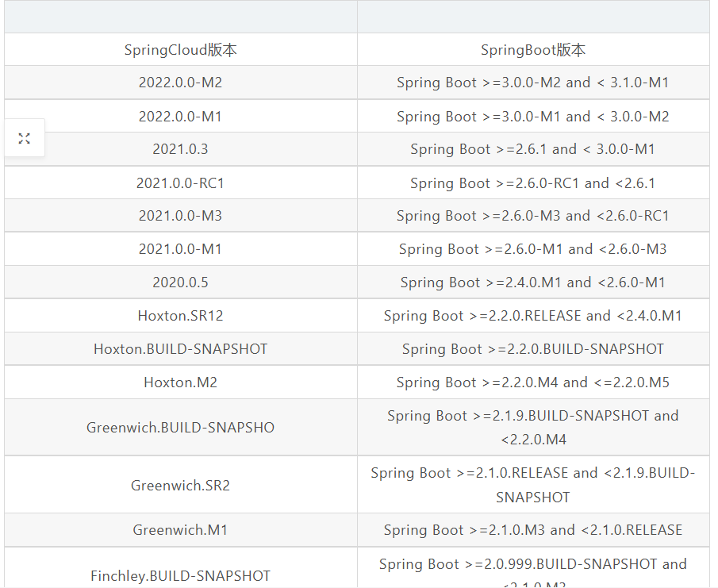Select 'Spring Boot >=2.2.0.M4 and <=2.2.0.M5' cell
The width and height of the screenshot is (718, 588).
[x=533, y=382]
